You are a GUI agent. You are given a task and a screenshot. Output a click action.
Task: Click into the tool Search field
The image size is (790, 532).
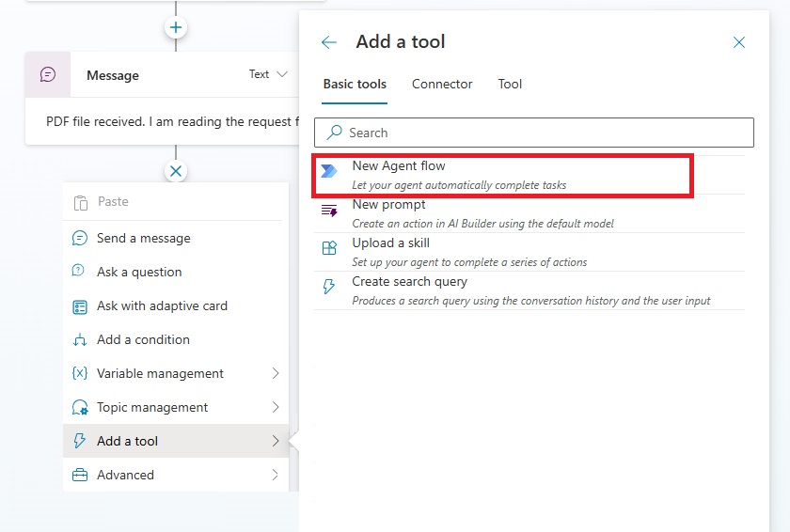tap(534, 133)
